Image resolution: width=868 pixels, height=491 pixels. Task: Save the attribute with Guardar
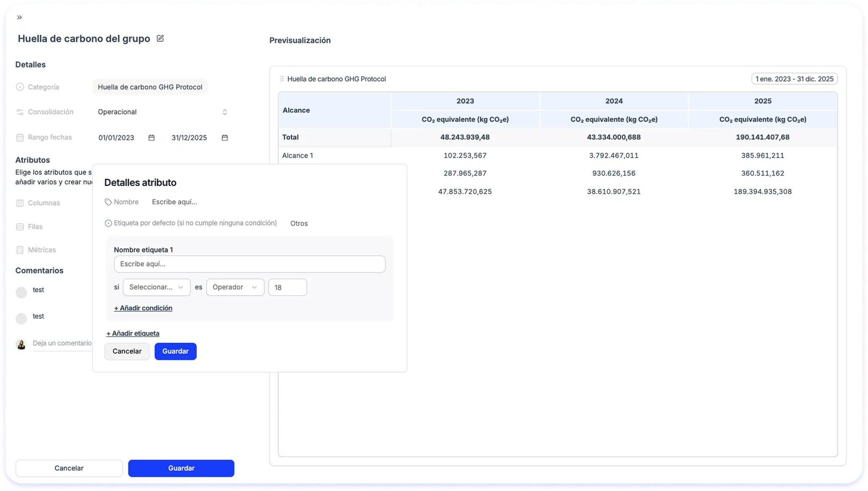(175, 351)
